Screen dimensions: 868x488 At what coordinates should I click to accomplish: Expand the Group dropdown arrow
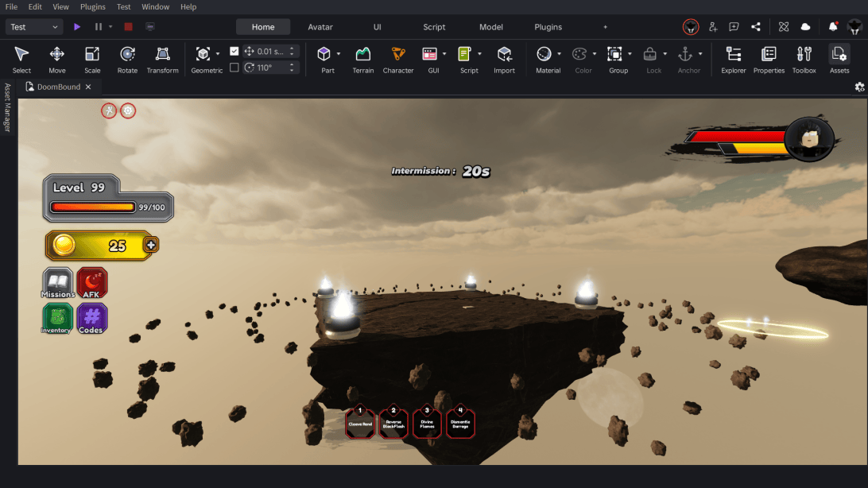click(x=630, y=54)
